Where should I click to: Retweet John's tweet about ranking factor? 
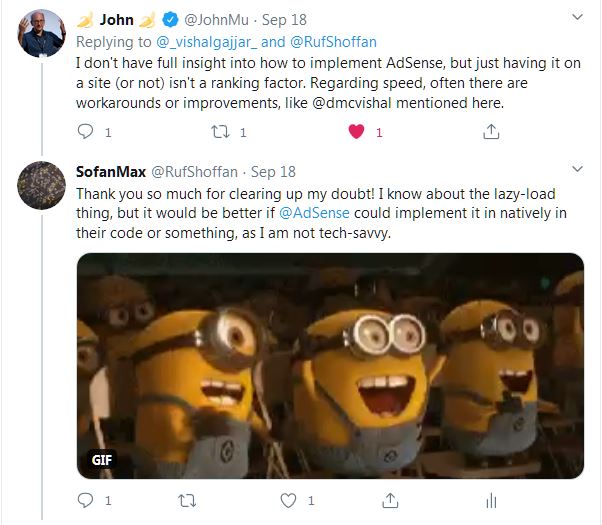pyautogui.click(x=220, y=132)
